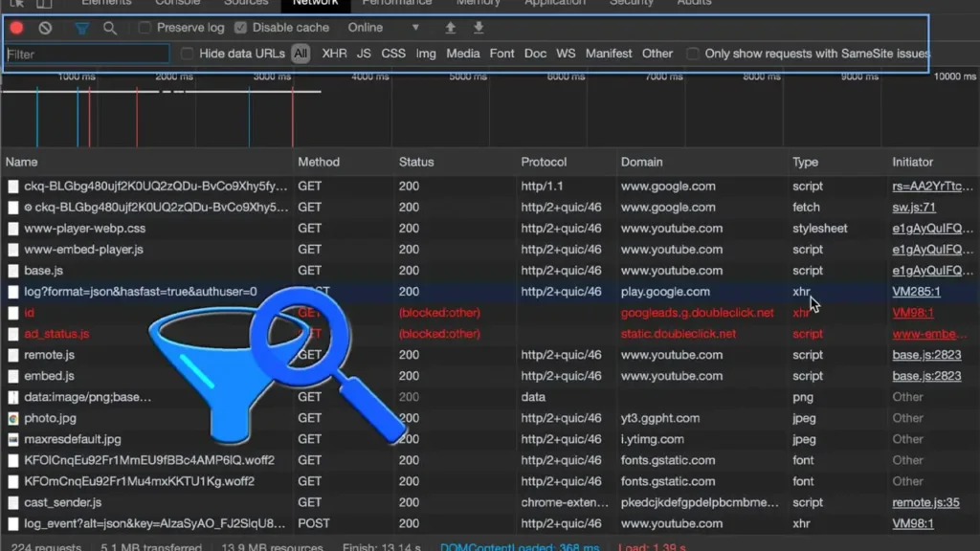
Task: Clear the network log
Action: coord(45,28)
